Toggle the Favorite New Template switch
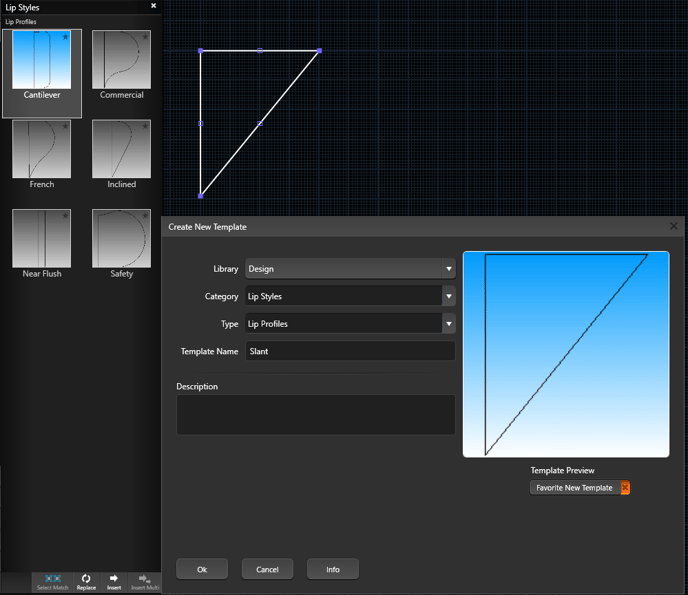This screenshot has width=688, height=595. click(624, 488)
